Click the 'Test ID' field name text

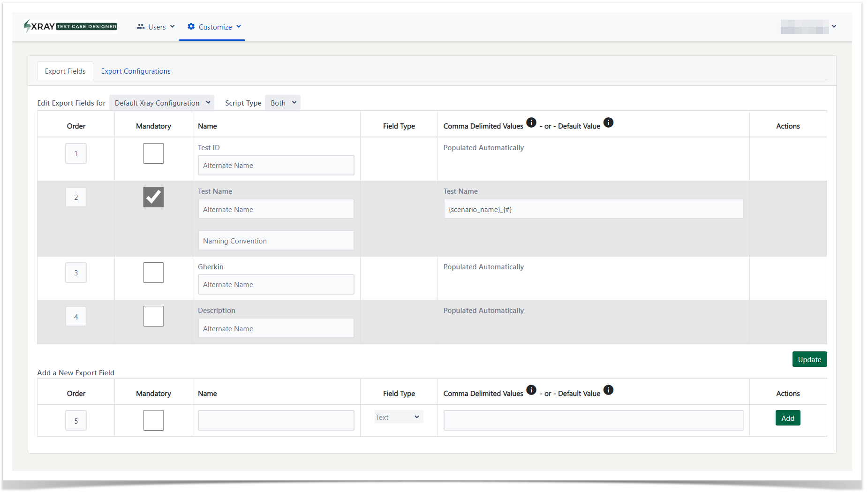click(209, 148)
